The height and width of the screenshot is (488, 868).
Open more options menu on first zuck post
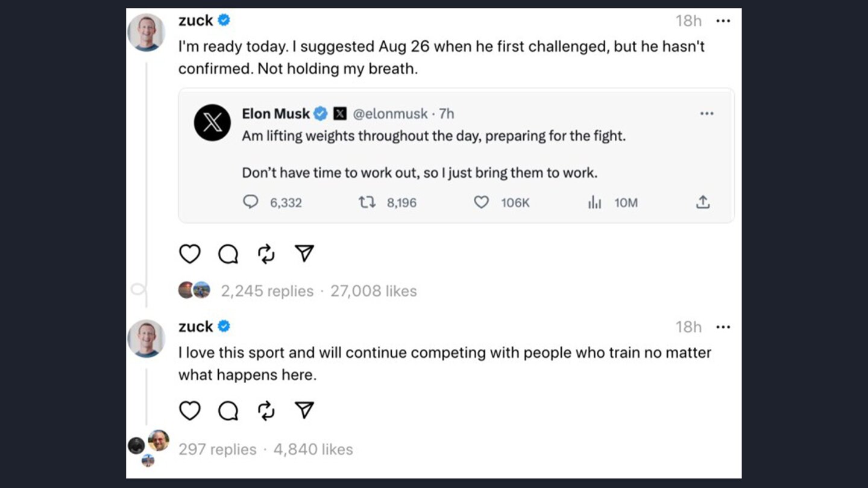coord(723,21)
